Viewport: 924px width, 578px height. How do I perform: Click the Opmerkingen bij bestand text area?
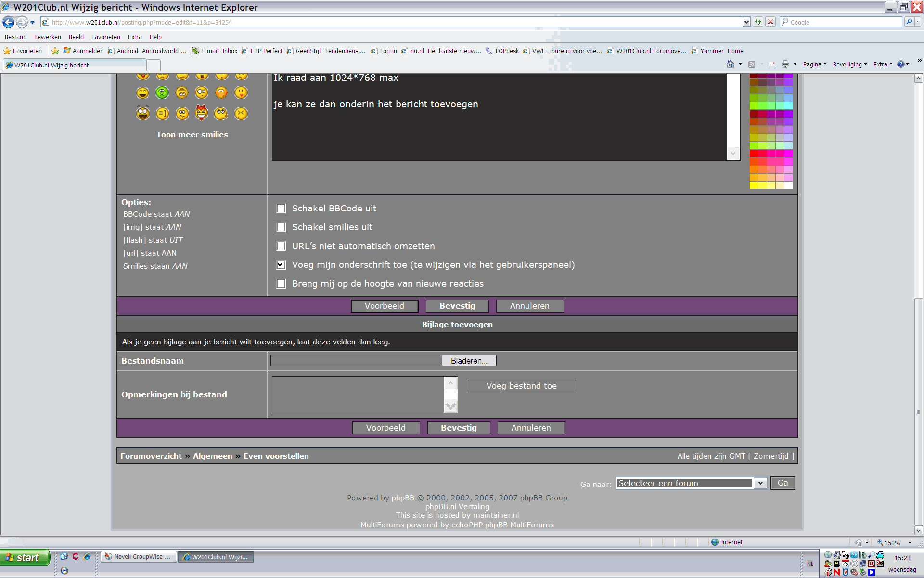point(358,394)
